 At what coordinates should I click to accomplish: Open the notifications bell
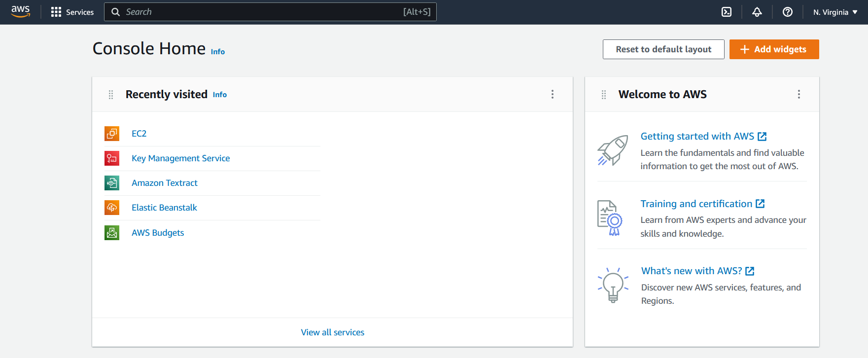coord(757,11)
